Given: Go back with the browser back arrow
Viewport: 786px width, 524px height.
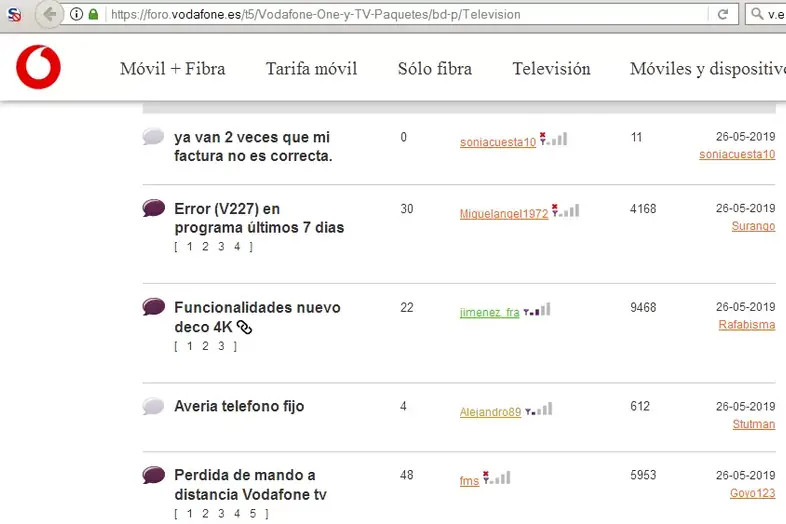Looking at the screenshot, I should point(49,15).
